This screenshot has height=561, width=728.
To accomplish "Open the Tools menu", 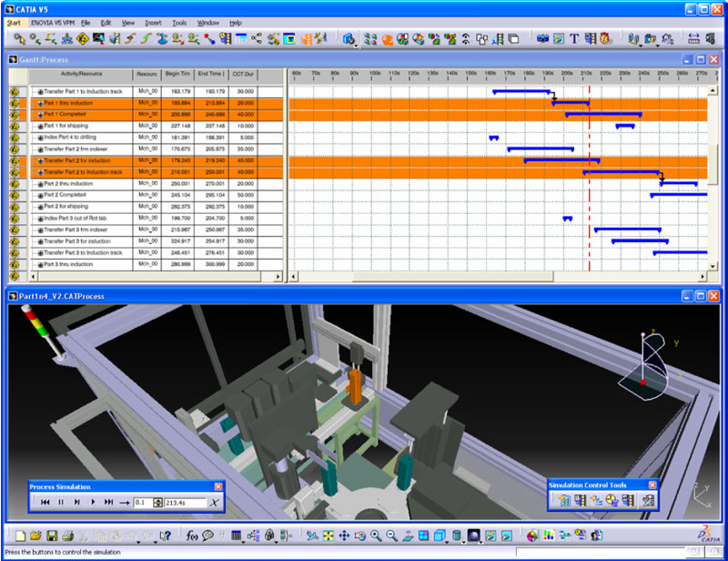I will pos(179,23).
